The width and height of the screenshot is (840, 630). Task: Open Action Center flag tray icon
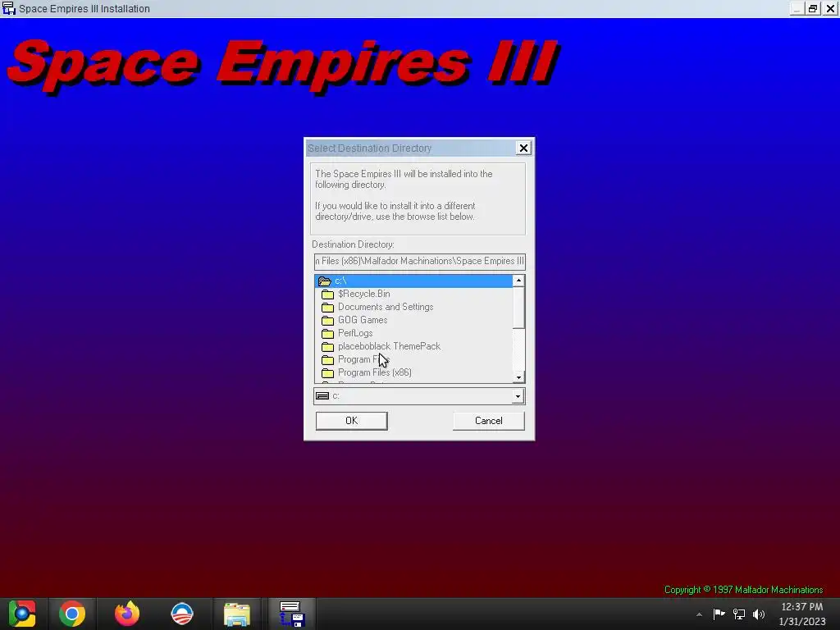[719, 614]
